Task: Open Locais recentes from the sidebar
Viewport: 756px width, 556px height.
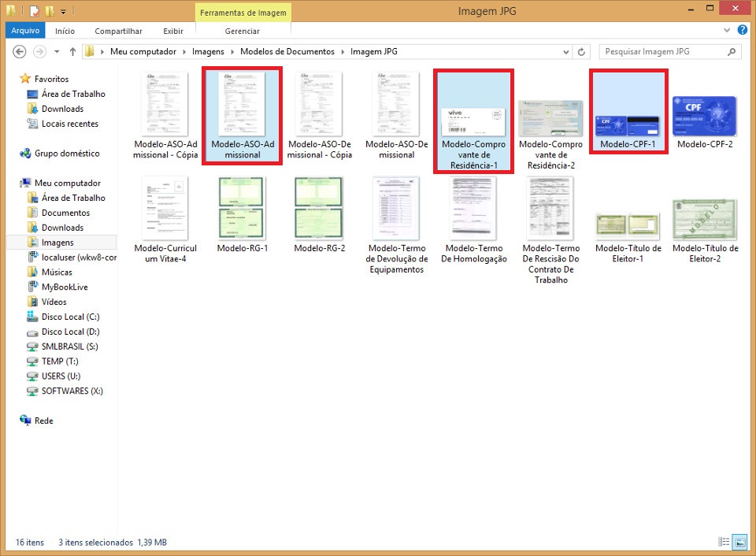Action: pos(66,124)
